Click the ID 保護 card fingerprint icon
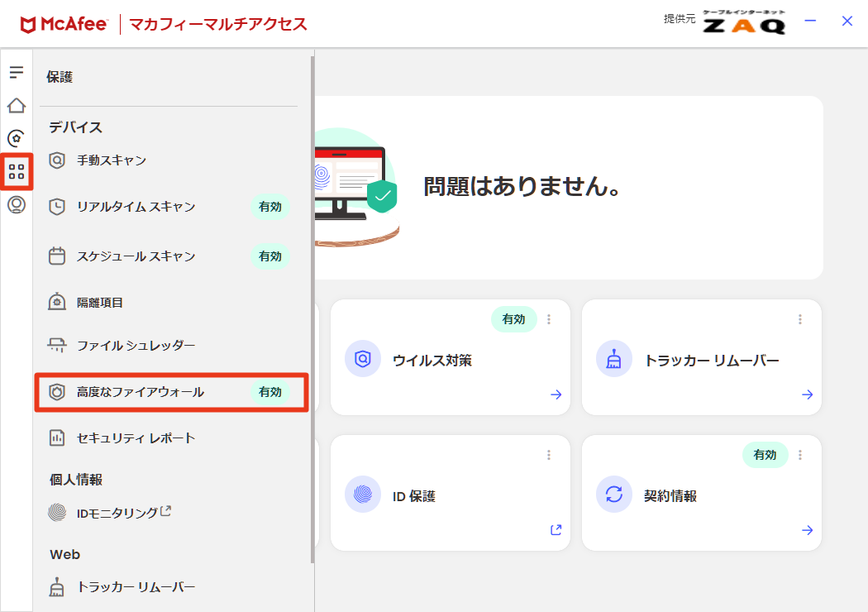 point(363,494)
